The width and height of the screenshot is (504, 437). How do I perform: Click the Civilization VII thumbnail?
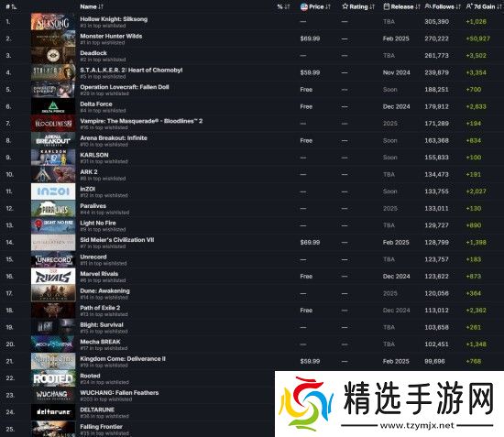tap(53, 243)
